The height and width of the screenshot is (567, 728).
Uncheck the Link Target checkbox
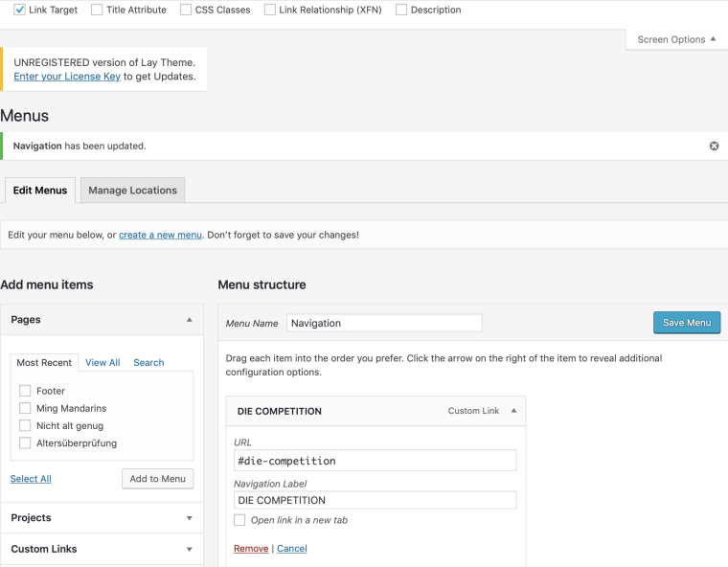19,10
